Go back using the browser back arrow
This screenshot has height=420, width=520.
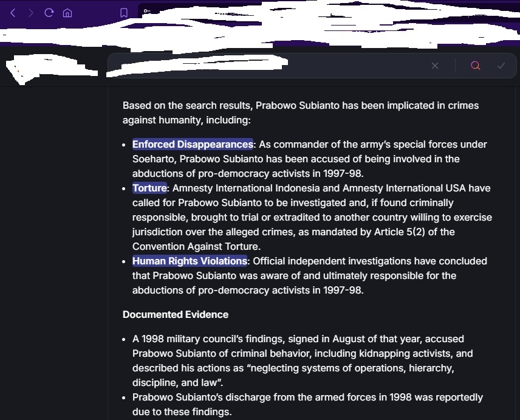(x=13, y=13)
